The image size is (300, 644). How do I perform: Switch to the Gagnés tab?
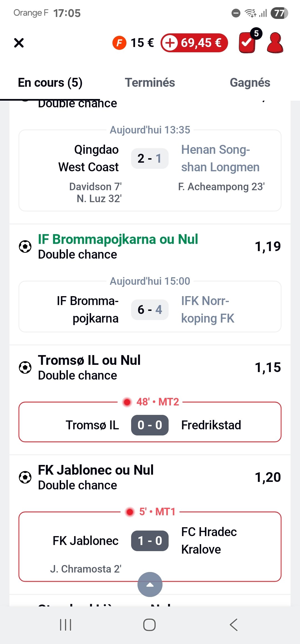(x=250, y=83)
